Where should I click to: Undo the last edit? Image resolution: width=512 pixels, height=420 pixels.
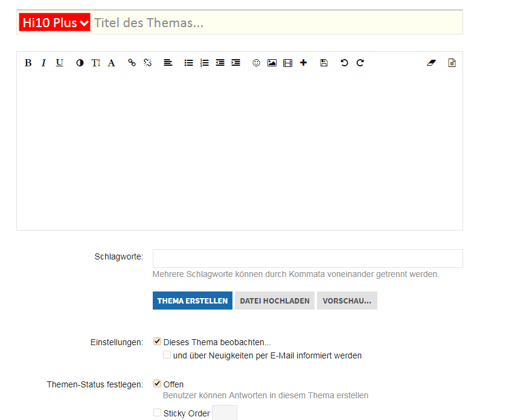point(344,63)
